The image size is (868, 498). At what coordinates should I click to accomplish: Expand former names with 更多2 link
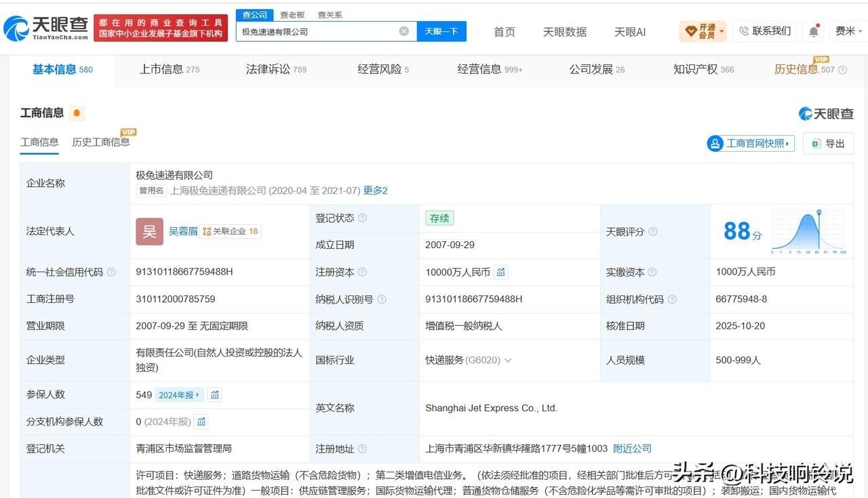[x=375, y=191]
